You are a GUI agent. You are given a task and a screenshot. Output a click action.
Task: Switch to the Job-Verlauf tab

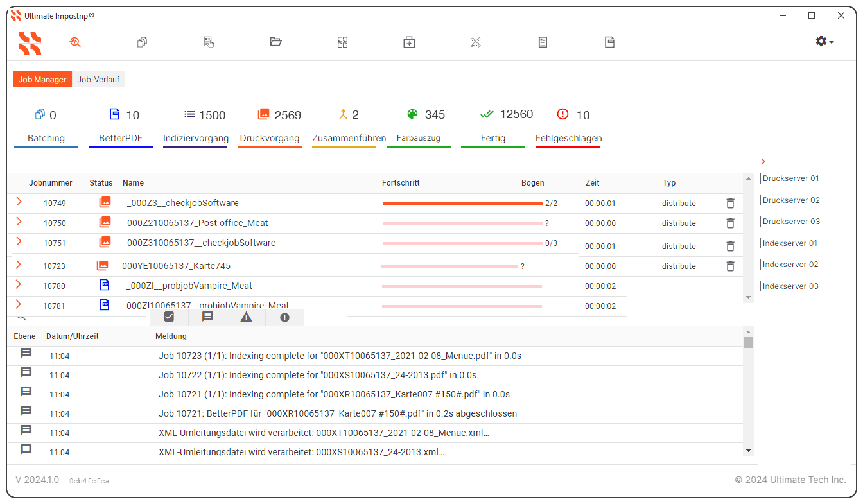click(98, 79)
